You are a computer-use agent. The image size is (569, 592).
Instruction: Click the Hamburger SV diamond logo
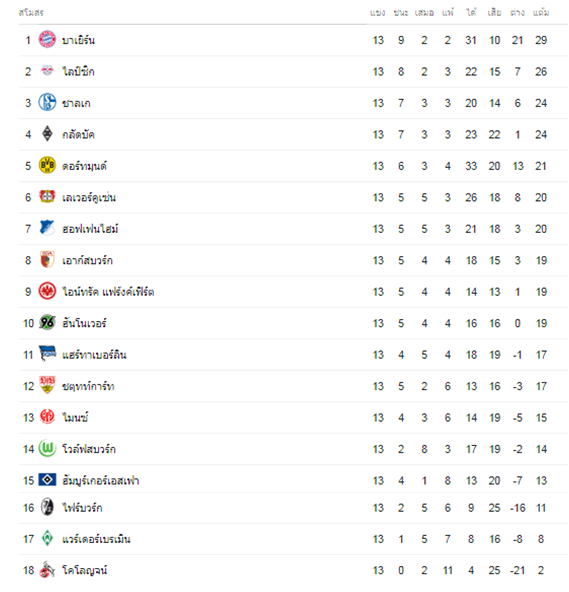point(47,479)
